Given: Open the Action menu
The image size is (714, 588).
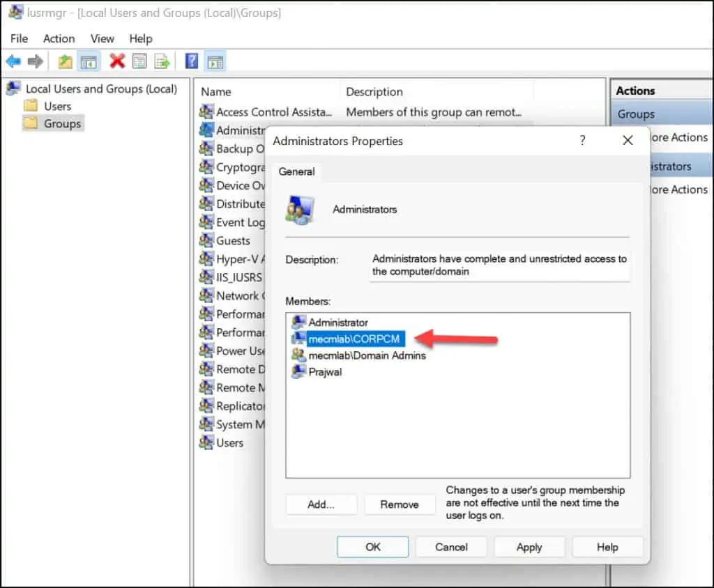Looking at the screenshot, I should click(59, 38).
